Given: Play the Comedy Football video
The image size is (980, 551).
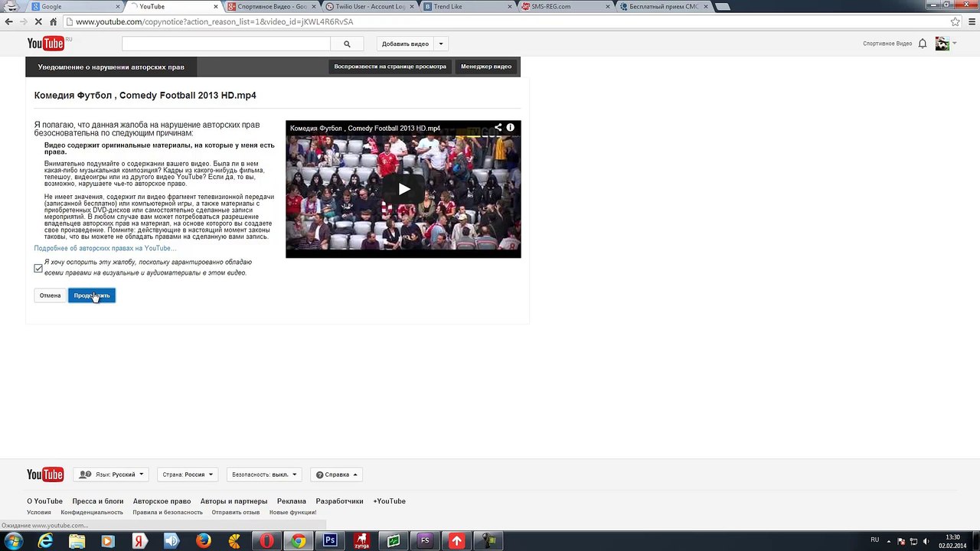Looking at the screenshot, I should pyautogui.click(x=403, y=190).
